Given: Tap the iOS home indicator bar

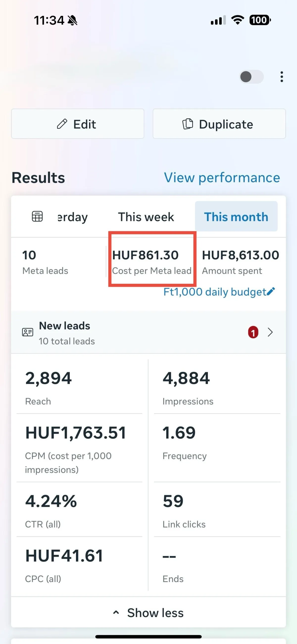Looking at the screenshot, I should 148,637.
